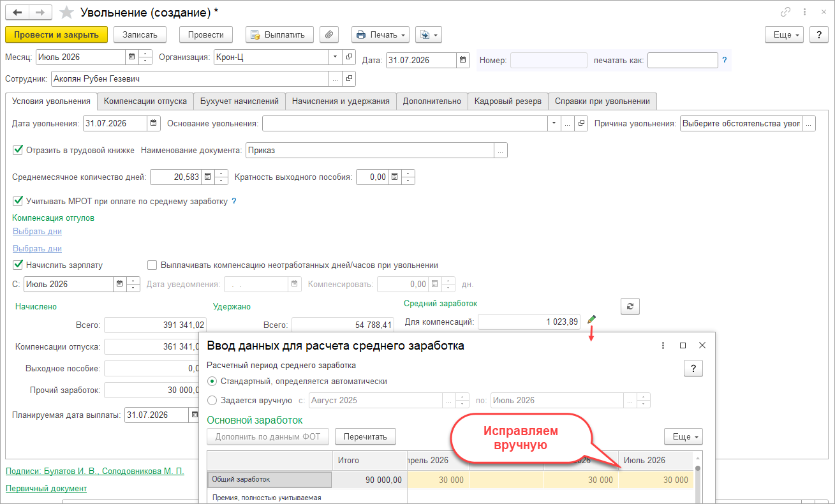Image resolution: width=835 pixels, height=504 pixels.
Task: Open help for Учитывать МРОТ option
Action: 233,201
